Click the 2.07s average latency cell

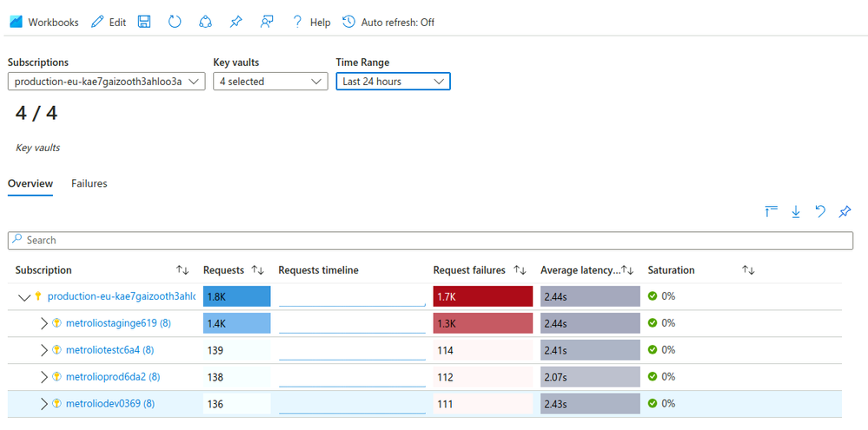pyautogui.click(x=590, y=377)
